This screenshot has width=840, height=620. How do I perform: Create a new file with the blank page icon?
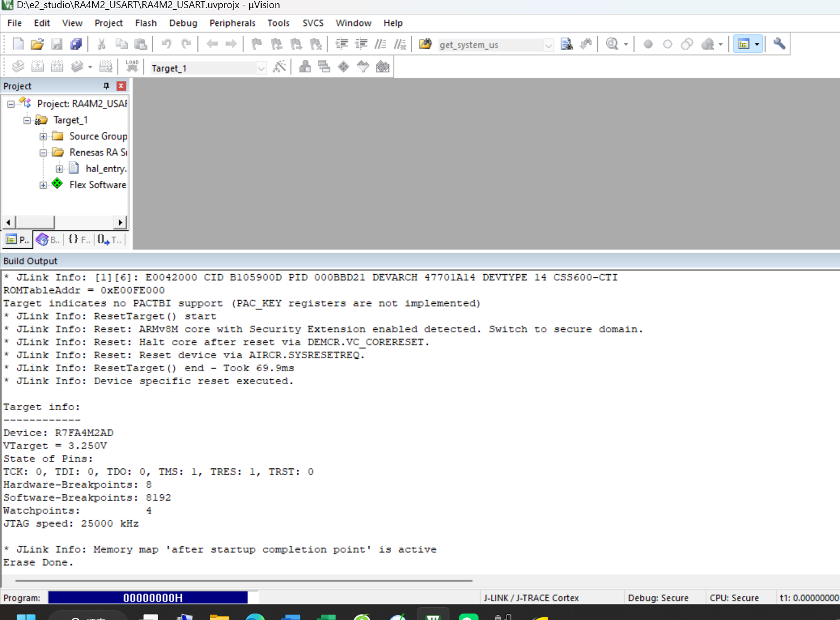click(x=18, y=44)
